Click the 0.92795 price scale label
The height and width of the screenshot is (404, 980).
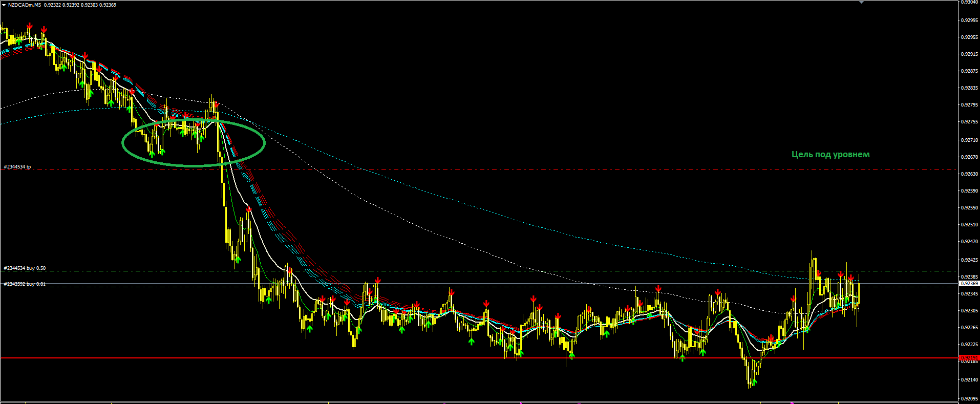click(x=969, y=105)
